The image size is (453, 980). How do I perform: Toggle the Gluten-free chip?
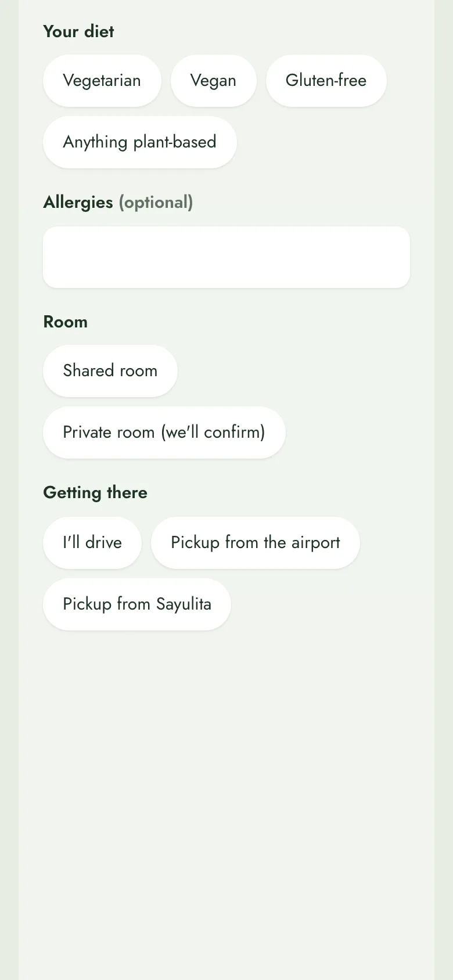[x=326, y=81]
